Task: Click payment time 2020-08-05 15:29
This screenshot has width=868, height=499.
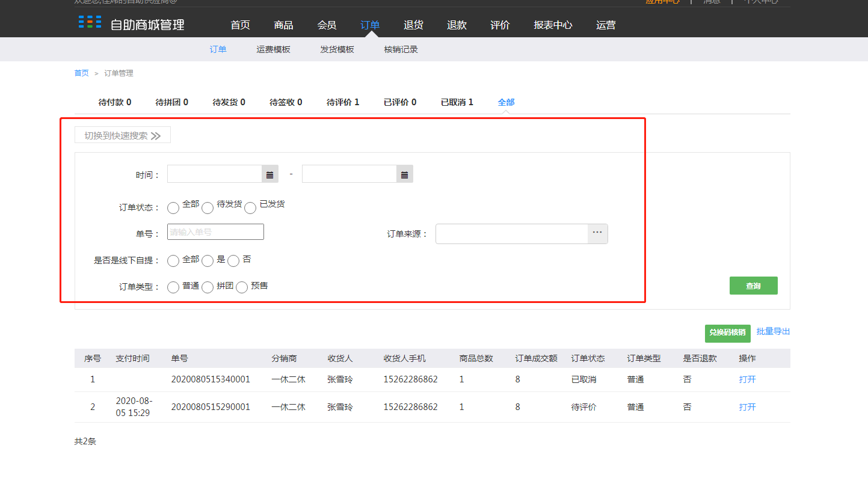Action: tap(134, 407)
